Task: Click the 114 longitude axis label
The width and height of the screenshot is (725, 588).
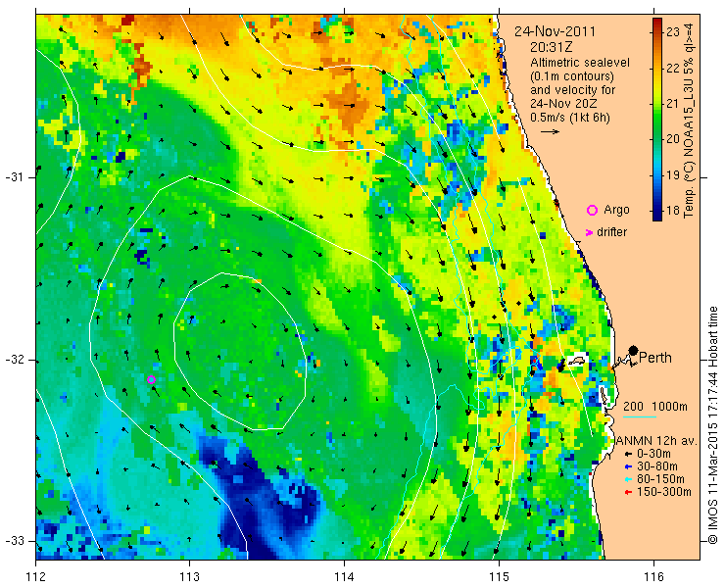Action: tap(344, 577)
